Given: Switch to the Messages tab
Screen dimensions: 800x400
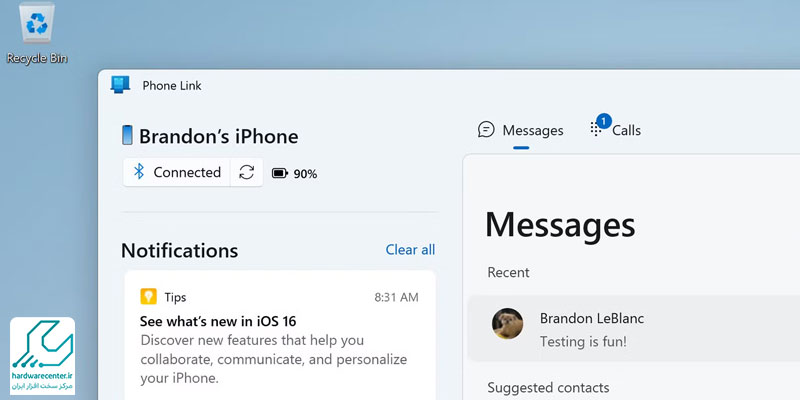Looking at the screenshot, I should (x=521, y=131).
